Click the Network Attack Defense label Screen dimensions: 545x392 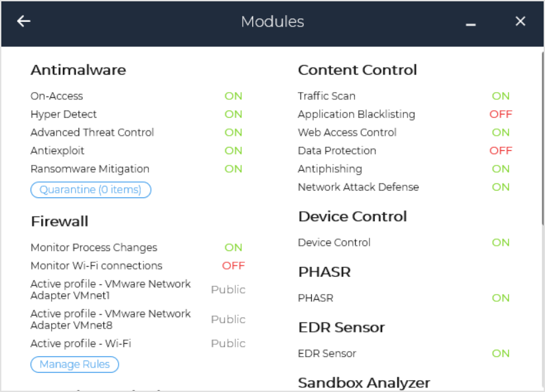tap(358, 187)
